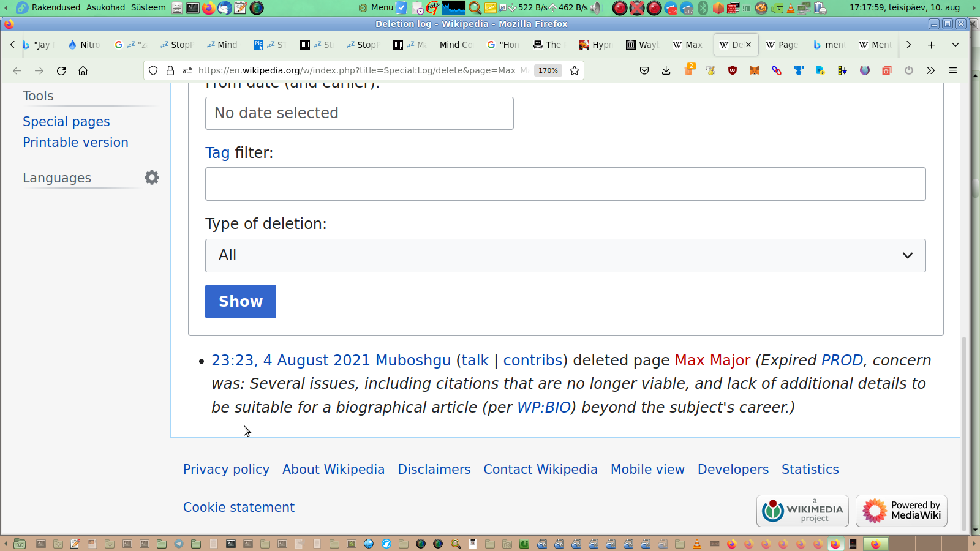
Task: Click the Wikimedia project badge
Action: tap(802, 511)
